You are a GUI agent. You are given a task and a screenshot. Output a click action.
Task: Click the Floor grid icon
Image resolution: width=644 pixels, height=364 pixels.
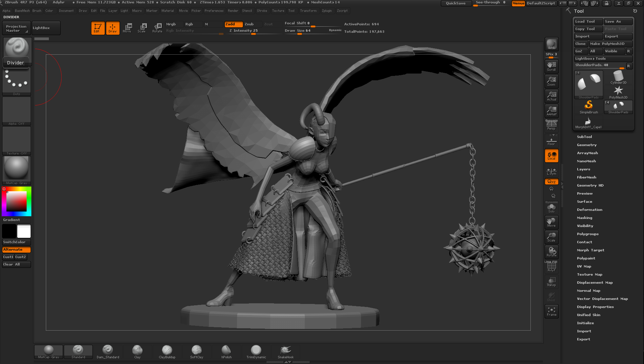[x=551, y=141]
